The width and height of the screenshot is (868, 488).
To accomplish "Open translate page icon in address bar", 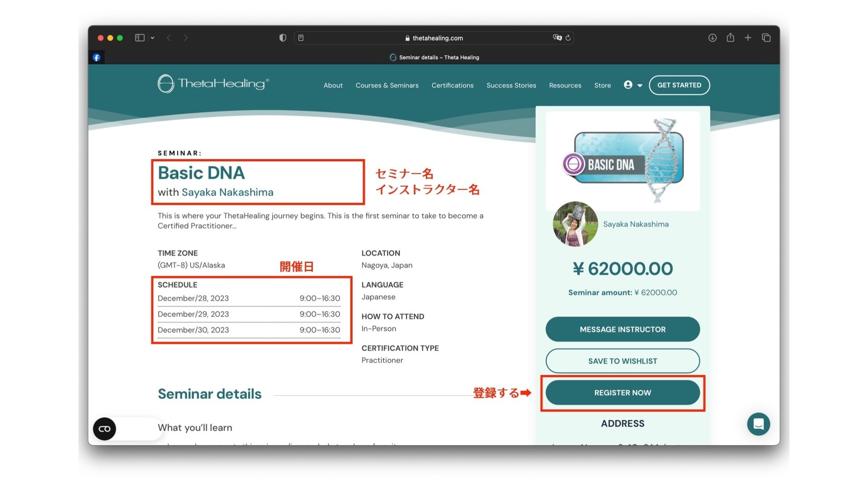I will (557, 38).
